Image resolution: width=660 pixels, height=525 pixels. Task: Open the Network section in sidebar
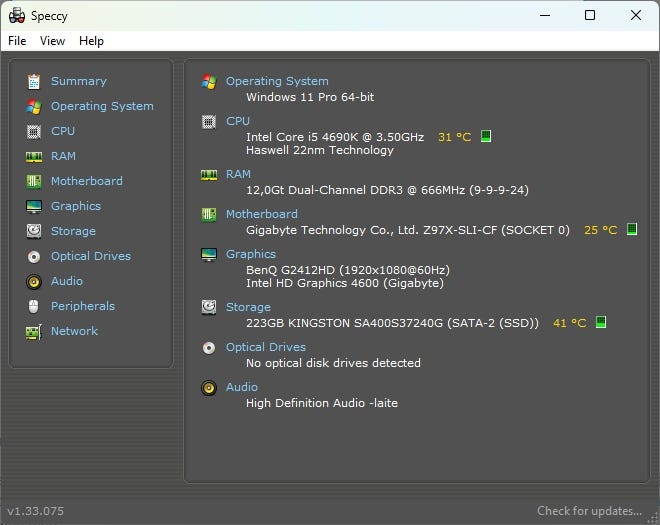pos(75,331)
